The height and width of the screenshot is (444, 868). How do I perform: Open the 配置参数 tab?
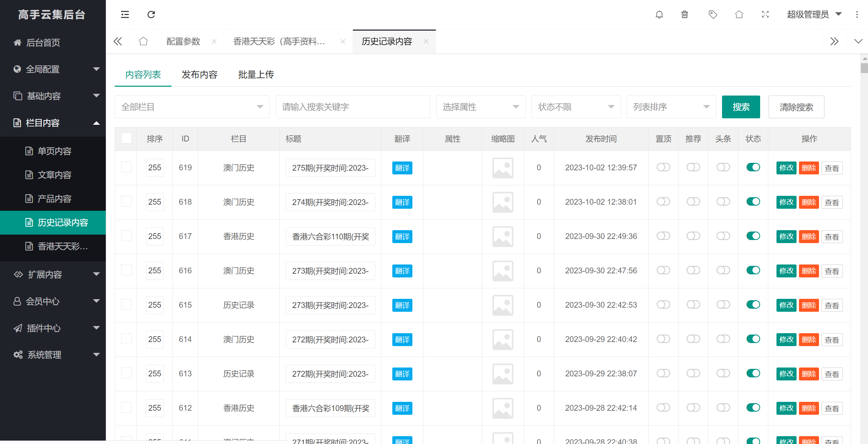point(183,41)
